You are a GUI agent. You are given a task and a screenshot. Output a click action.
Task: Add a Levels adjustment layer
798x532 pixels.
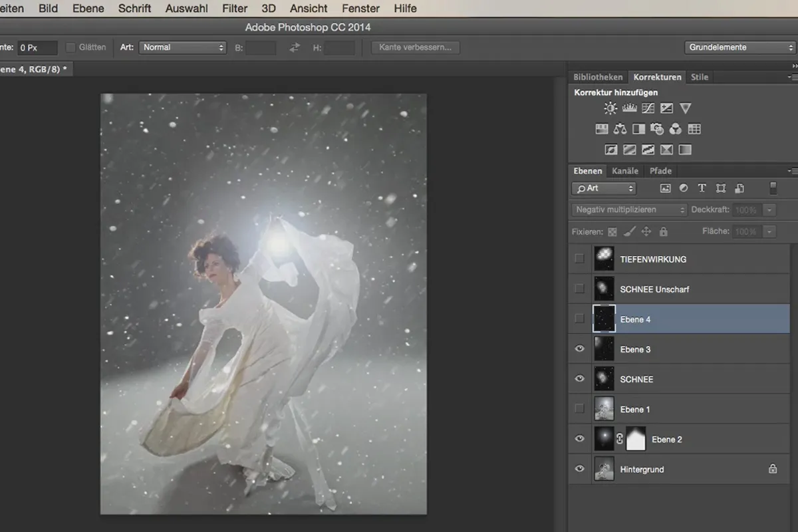point(629,108)
